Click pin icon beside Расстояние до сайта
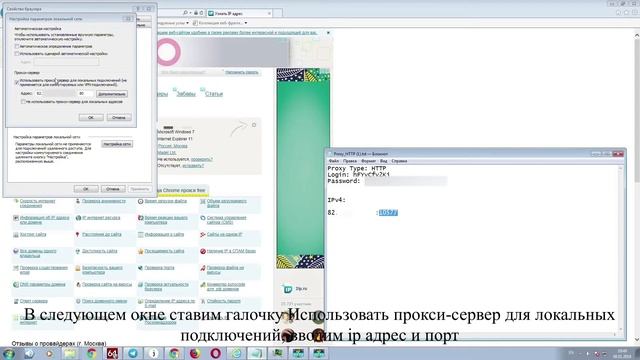640x360 pixels. pos(78,235)
